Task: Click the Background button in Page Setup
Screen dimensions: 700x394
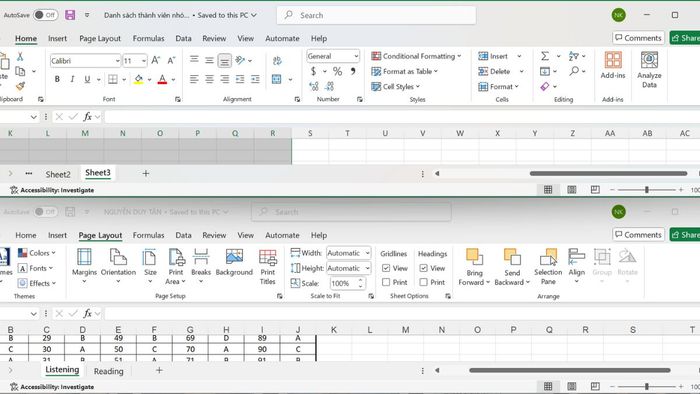Action: tap(234, 262)
